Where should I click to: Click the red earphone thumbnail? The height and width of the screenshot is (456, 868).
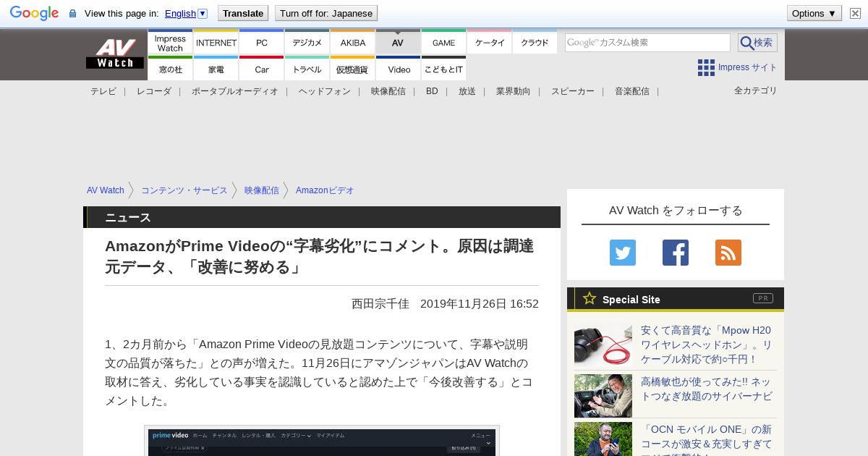tap(603, 345)
